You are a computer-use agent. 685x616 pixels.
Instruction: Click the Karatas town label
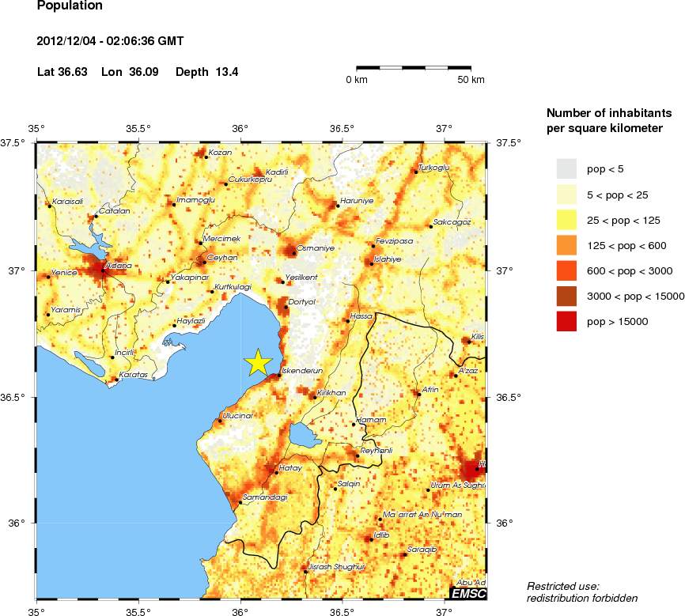133,374
